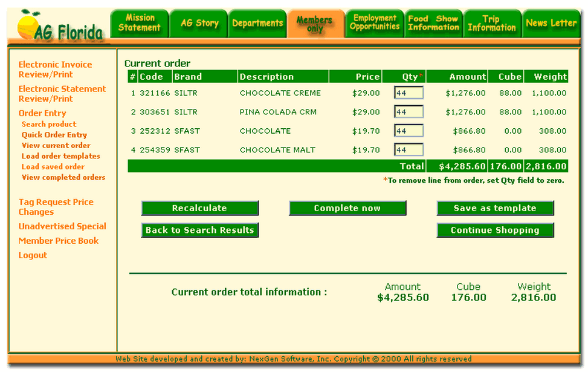Viewport: 588px width, 372px height.
Task: View completed orders
Action: pos(63,177)
